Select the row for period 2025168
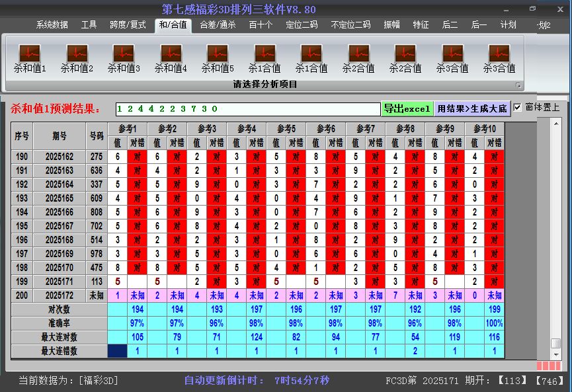Screen dimensions: 572x392 point(258,240)
